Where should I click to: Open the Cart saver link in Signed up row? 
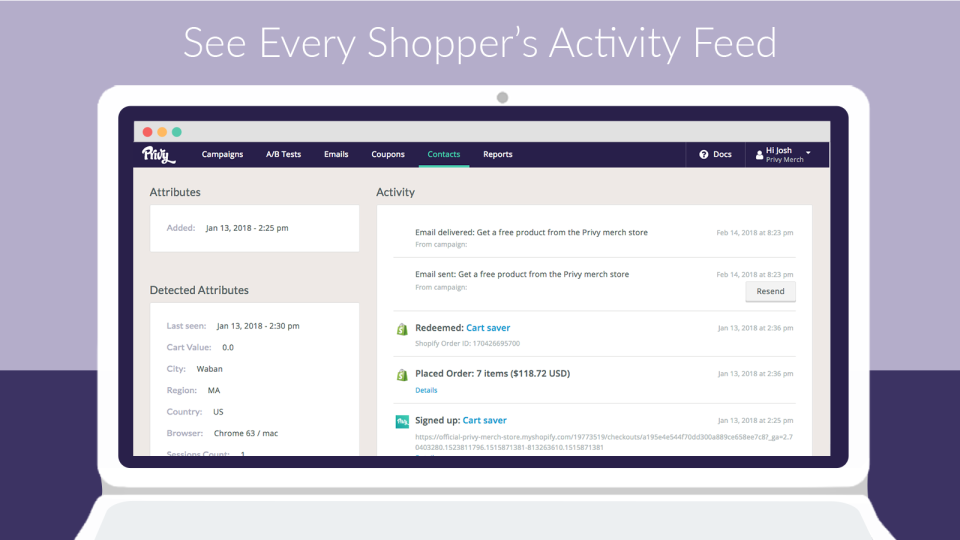tap(484, 420)
